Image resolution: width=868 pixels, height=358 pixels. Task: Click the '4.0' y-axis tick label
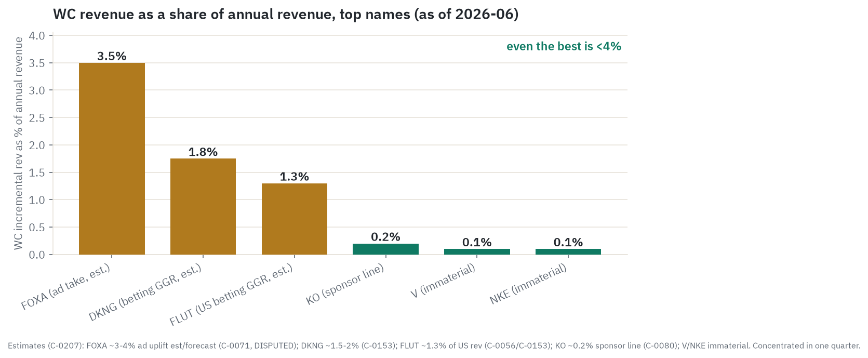[x=37, y=36]
